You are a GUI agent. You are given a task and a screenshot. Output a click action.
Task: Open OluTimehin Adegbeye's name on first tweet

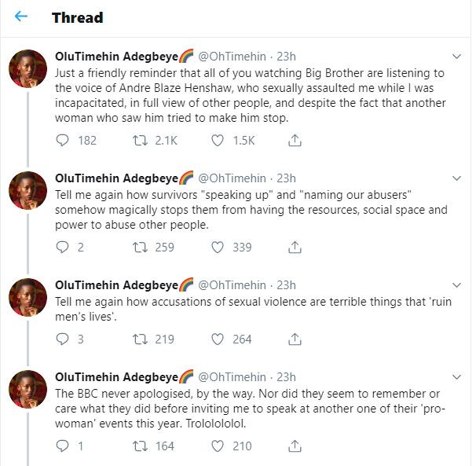pyautogui.click(x=113, y=57)
